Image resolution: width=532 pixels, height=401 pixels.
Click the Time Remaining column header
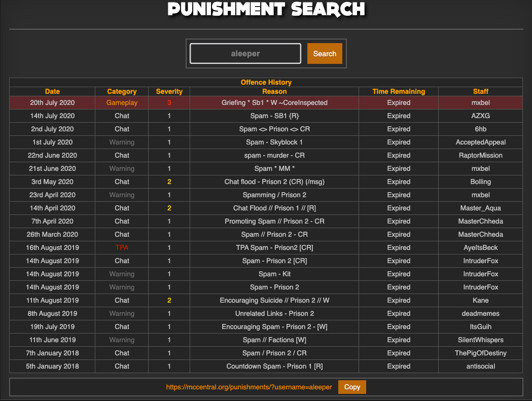[x=399, y=91]
